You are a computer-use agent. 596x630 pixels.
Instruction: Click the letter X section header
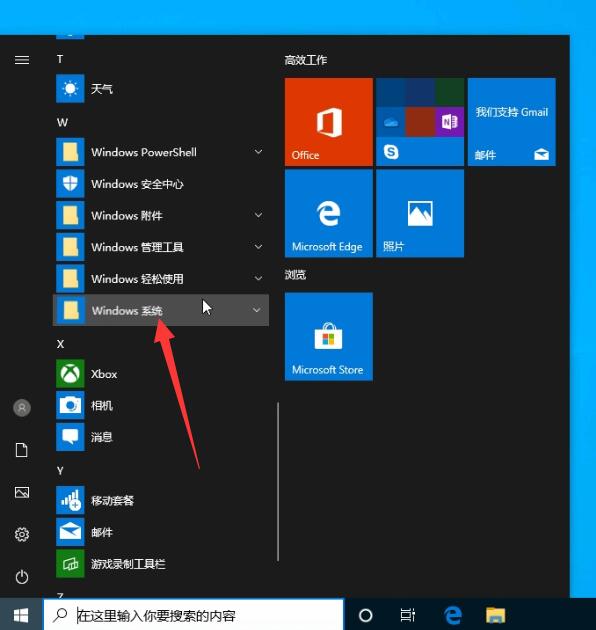pyautogui.click(x=60, y=344)
